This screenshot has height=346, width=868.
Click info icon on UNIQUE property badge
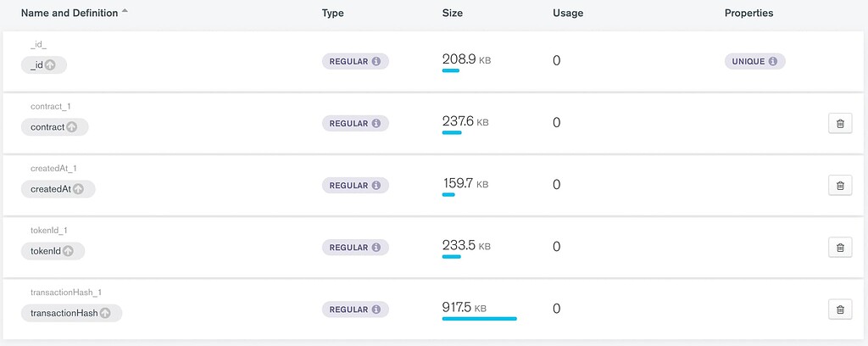pos(773,62)
